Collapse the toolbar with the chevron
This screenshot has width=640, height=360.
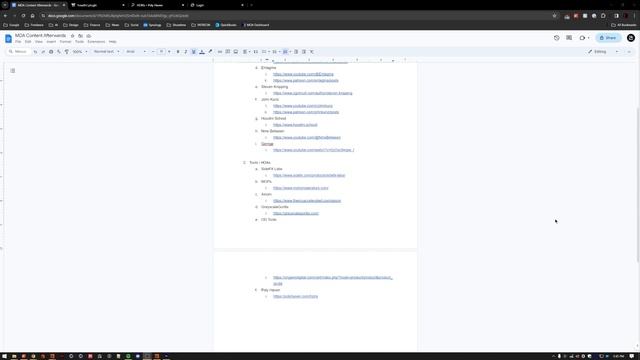point(629,52)
